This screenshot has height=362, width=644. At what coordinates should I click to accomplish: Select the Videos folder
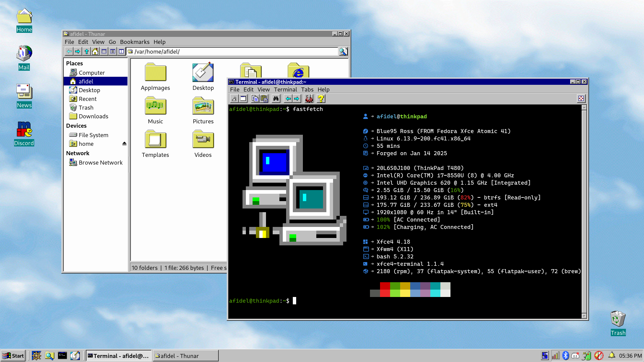tap(203, 144)
